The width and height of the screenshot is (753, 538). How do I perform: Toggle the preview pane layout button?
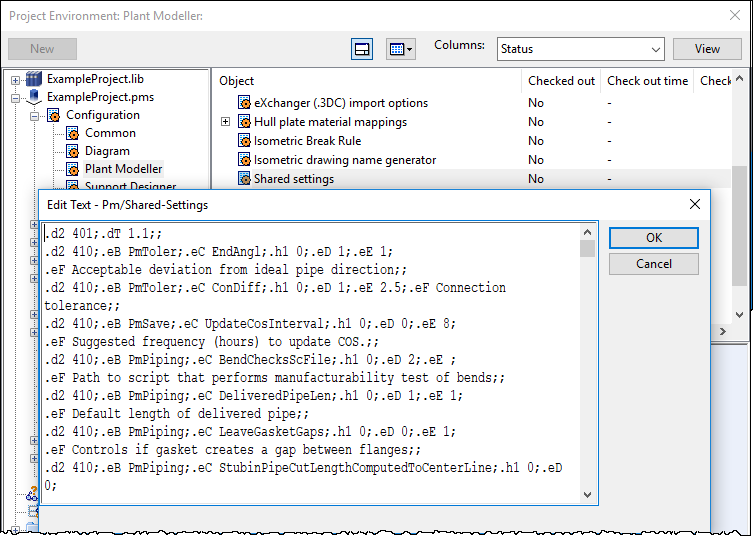362,49
